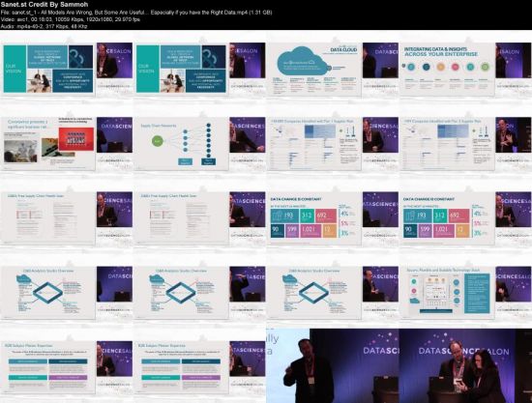Open the Data Cloud slide thumbnail
Viewport: 532px width, 403px height.
[x=333, y=70]
